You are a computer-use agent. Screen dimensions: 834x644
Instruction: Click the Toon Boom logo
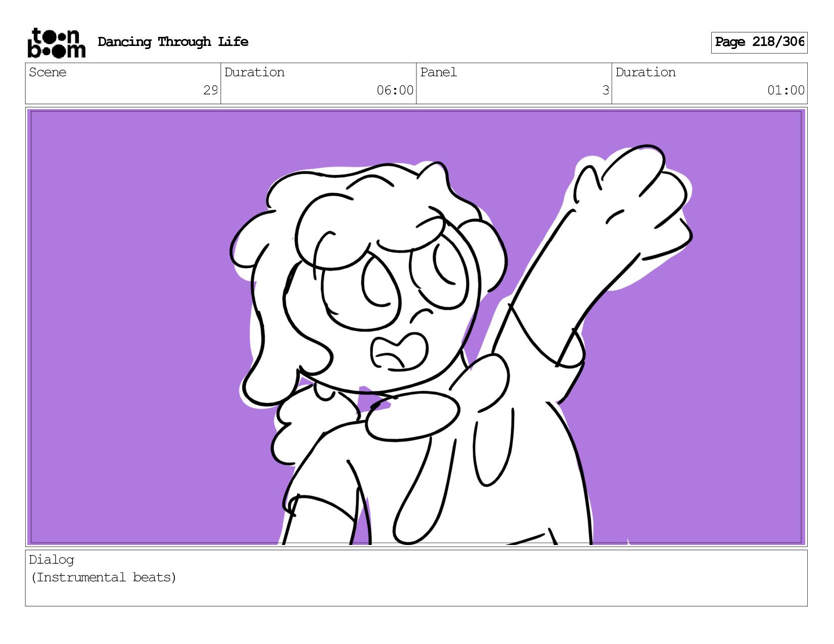pos(56,43)
